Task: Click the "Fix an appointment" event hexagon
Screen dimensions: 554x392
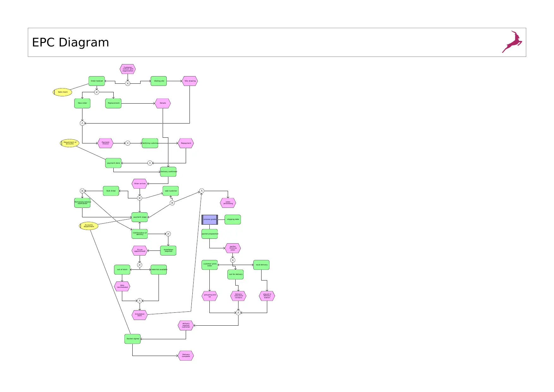Action: click(140, 250)
